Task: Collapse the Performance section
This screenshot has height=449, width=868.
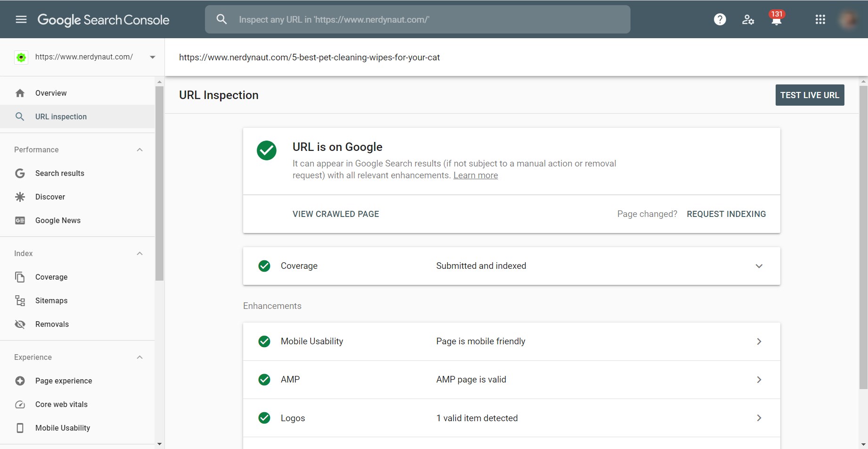Action: click(139, 150)
